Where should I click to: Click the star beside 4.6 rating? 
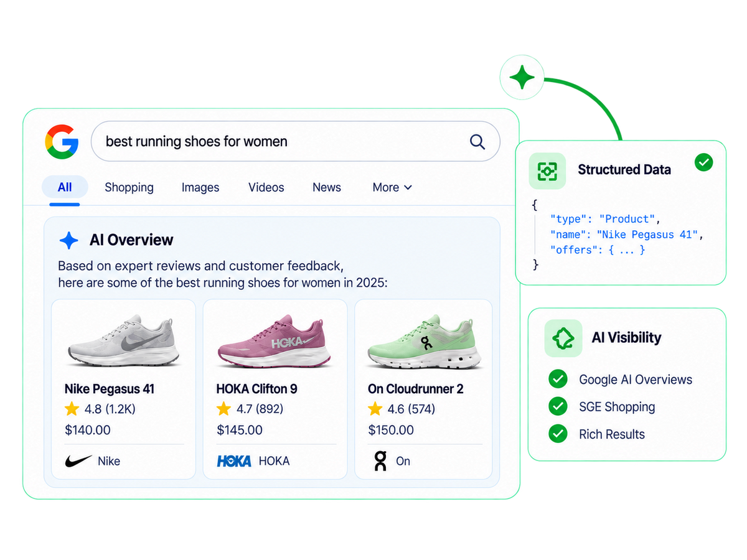(x=375, y=409)
